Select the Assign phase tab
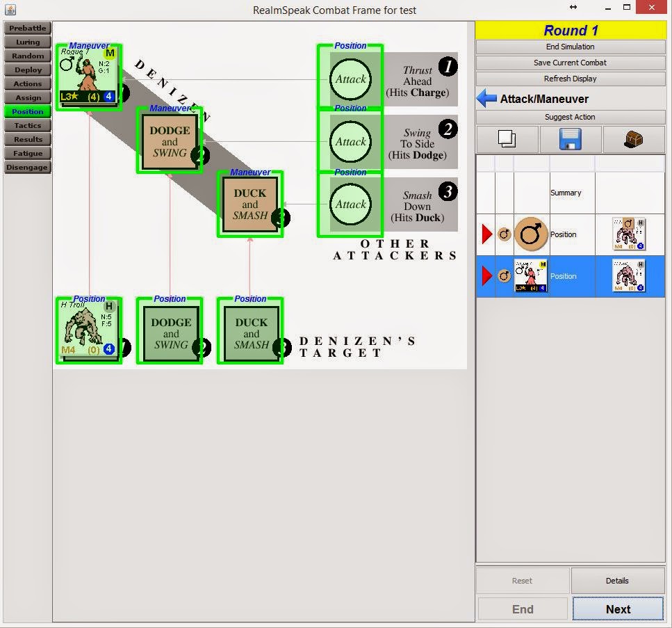672x628 pixels. [27, 98]
